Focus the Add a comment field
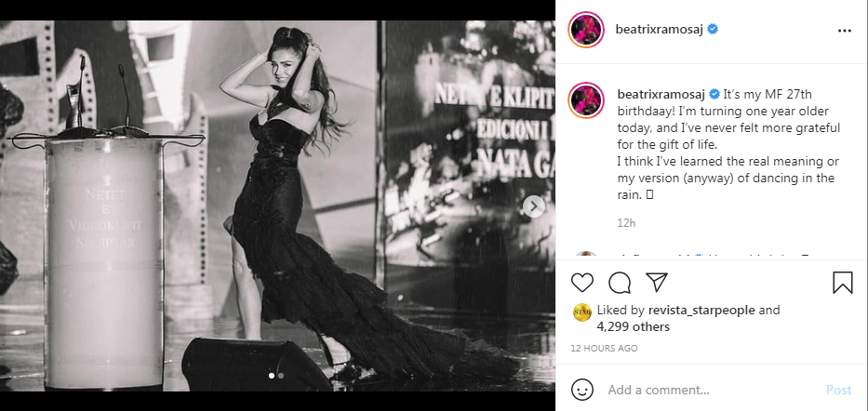This screenshot has width=868, height=411. point(707,390)
